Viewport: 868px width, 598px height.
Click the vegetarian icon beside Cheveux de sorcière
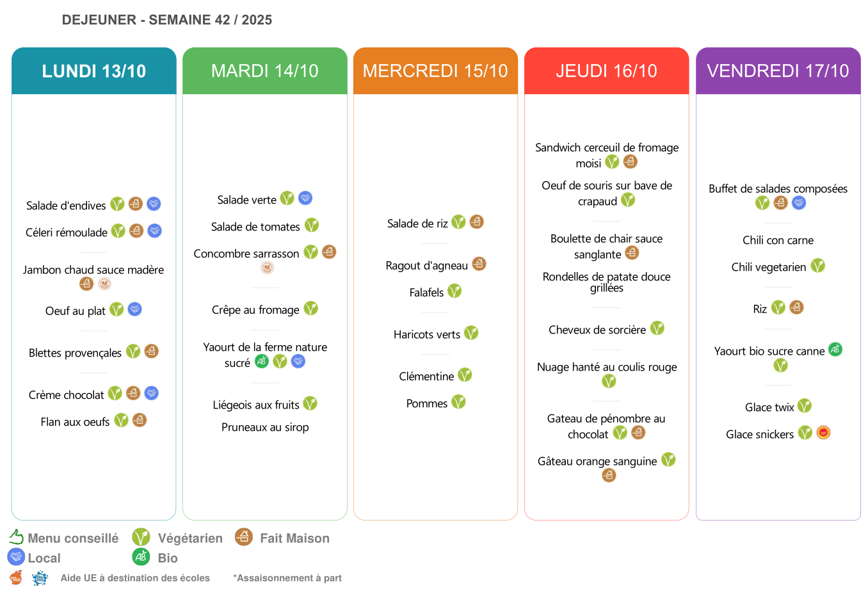point(657,328)
